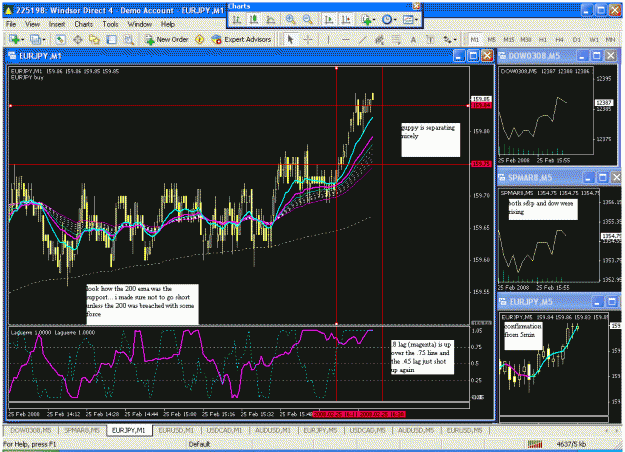Close the floating Charts toolbar

pyautogui.click(x=416, y=6)
